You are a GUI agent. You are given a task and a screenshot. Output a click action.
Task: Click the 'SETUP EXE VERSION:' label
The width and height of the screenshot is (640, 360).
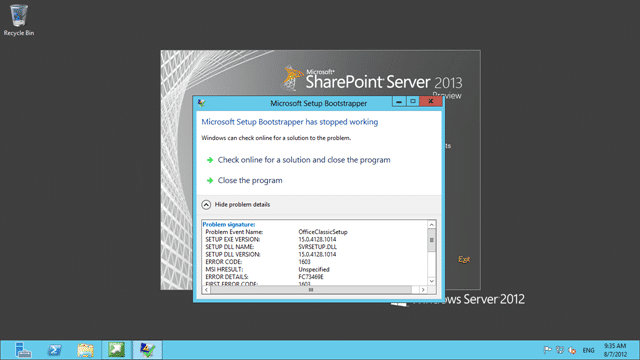(233, 239)
